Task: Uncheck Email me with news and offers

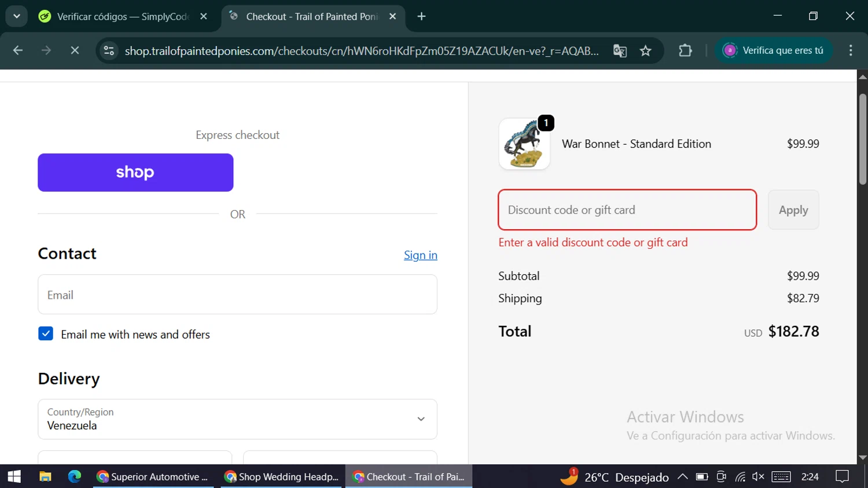Action: click(46, 334)
